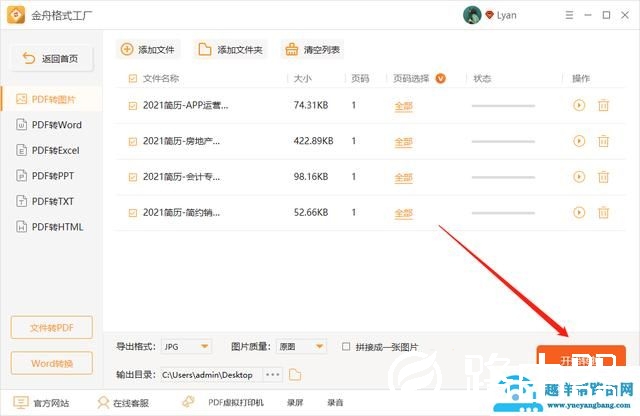The width and height of the screenshot is (640, 416).
Task: Click the user avatar next to Lyan
Action: tap(472, 15)
